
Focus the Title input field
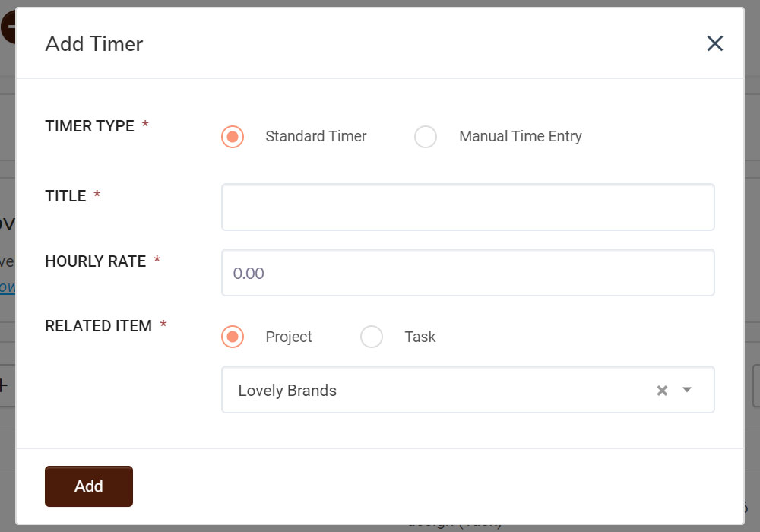point(467,207)
